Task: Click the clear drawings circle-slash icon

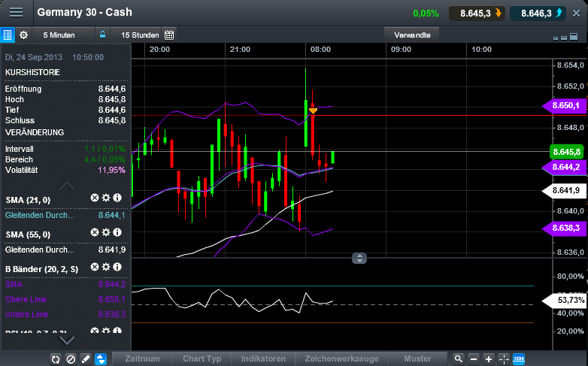Action: point(71,359)
